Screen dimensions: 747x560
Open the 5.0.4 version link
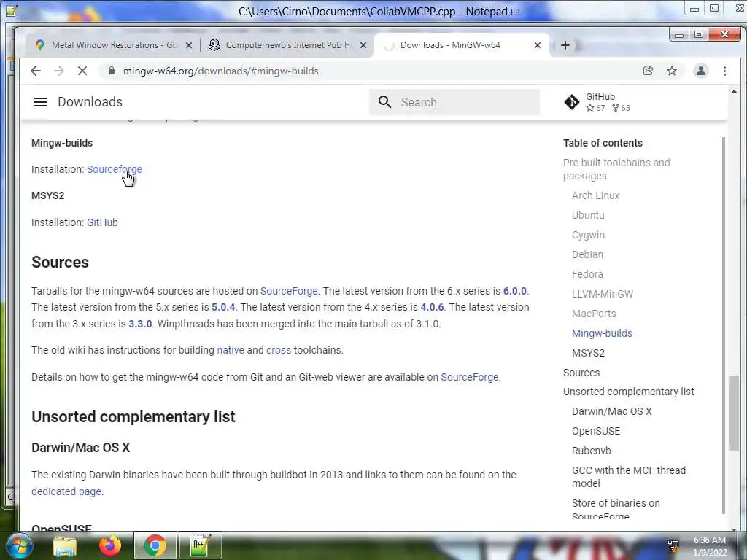[x=223, y=307]
